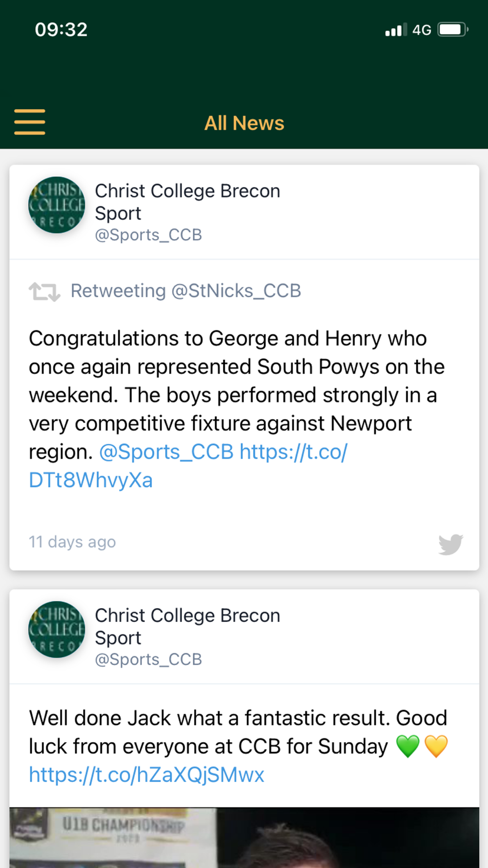Tap second post's @Sports_CCB handle
This screenshot has height=868, width=488.
coord(148,660)
